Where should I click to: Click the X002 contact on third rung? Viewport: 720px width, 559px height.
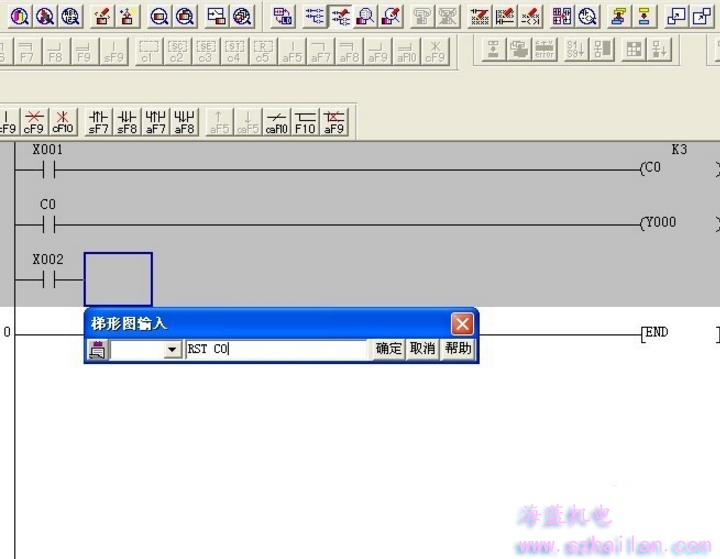(x=48, y=279)
